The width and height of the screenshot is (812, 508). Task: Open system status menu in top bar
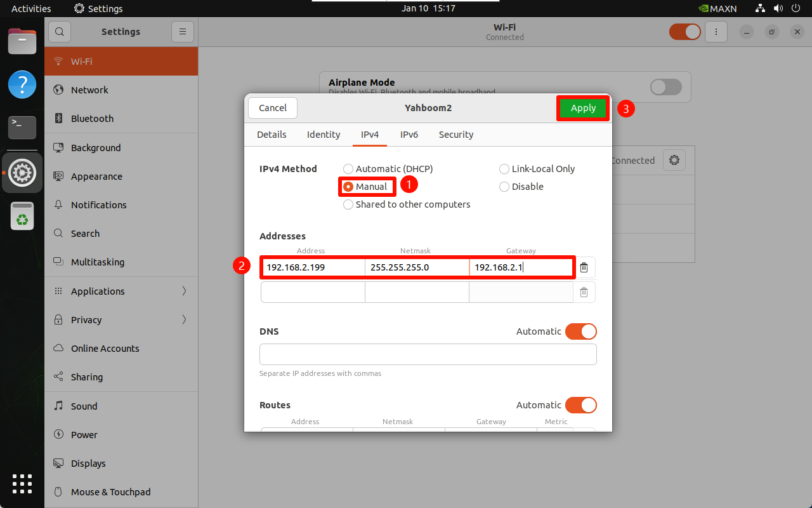click(778, 8)
